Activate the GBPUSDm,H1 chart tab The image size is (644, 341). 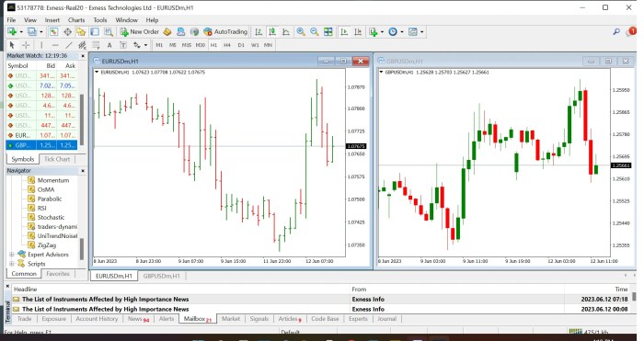click(x=161, y=276)
